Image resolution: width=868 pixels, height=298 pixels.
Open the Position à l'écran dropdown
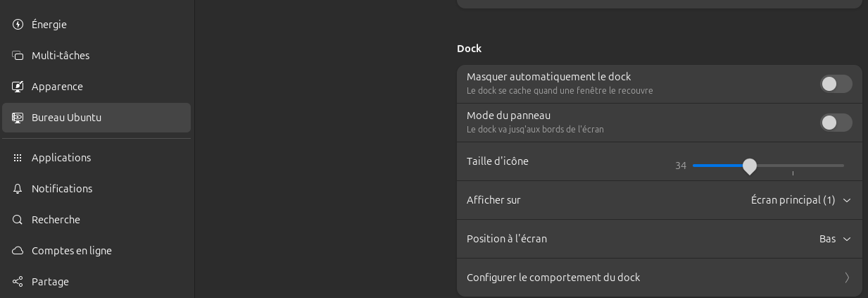click(835, 239)
